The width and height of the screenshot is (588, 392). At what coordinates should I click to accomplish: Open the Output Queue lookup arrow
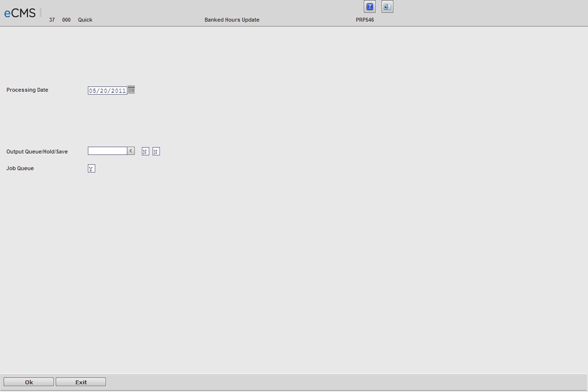[131, 151]
